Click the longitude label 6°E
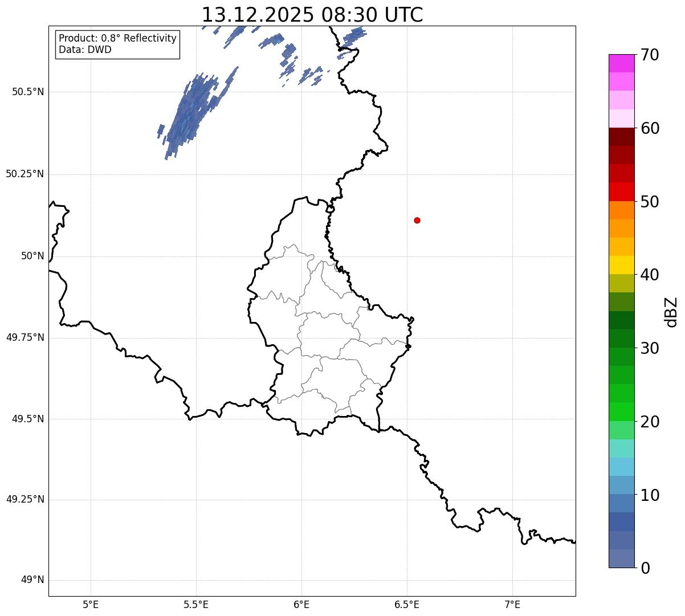The width and height of the screenshot is (685, 616). [301, 604]
